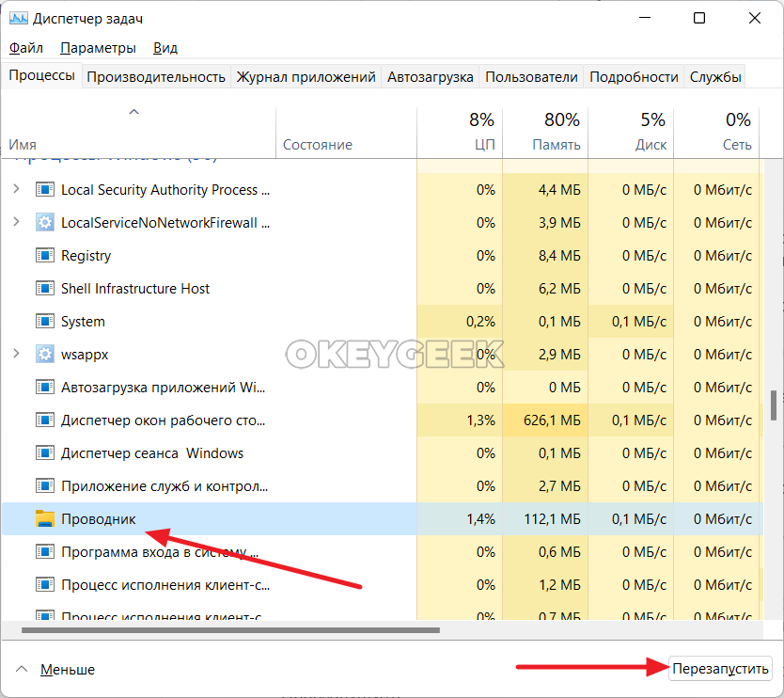Image resolution: width=784 pixels, height=698 pixels.
Task: Select Диспетчер сеанса Windows name
Action: [x=152, y=453]
